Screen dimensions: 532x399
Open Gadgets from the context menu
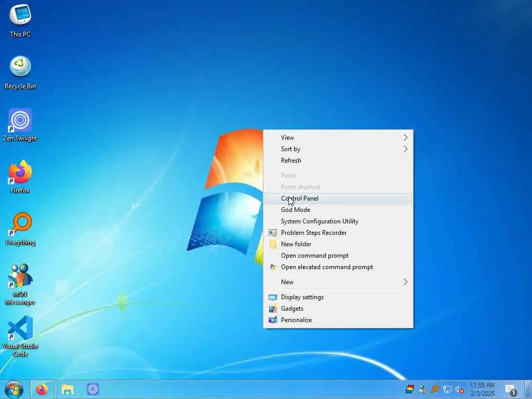pyautogui.click(x=338, y=309)
